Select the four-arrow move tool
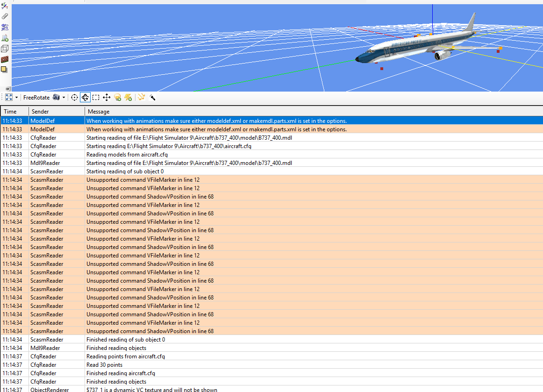Viewport: 543px width, 392px height. click(107, 98)
